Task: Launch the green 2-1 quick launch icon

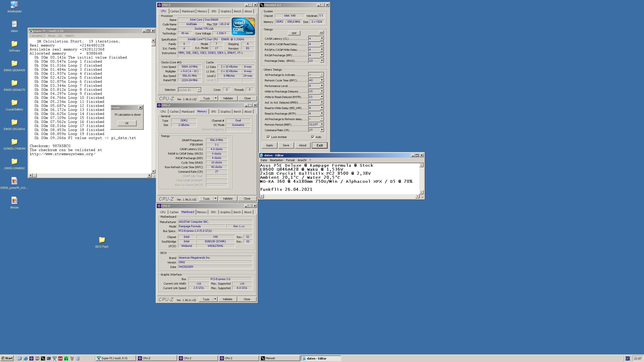Action: [x=66, y=358]
